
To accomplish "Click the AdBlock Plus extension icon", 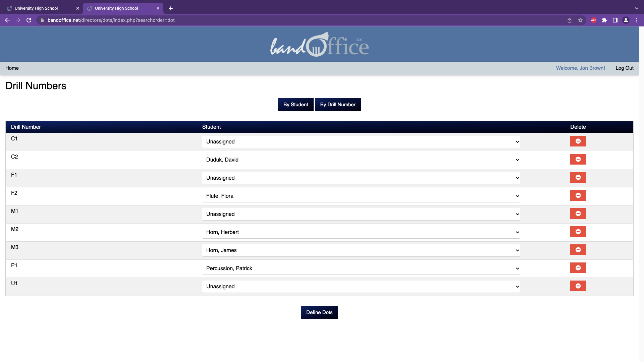I will (x=594, y=20).
